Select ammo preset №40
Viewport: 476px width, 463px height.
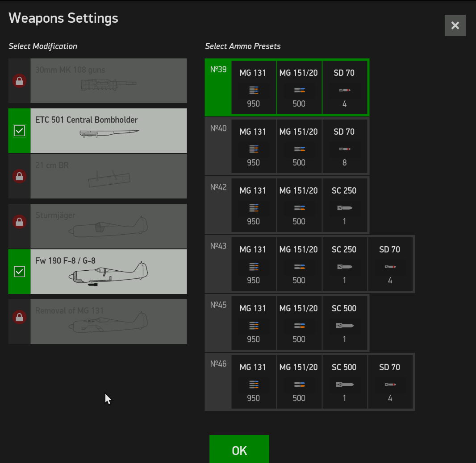(x=287, y=146)
